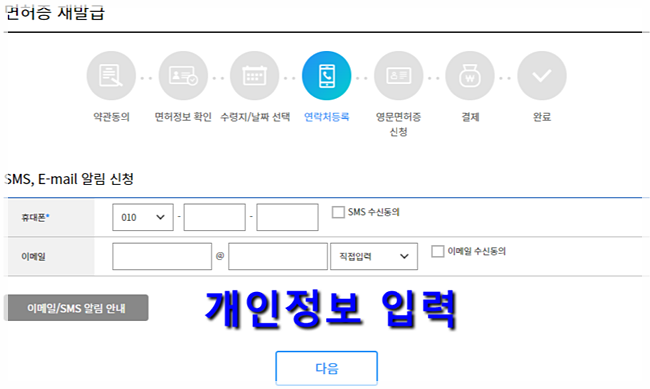Click the 결제 step label
This screenshot has height=389, width=650.
[x=471, y=117]
